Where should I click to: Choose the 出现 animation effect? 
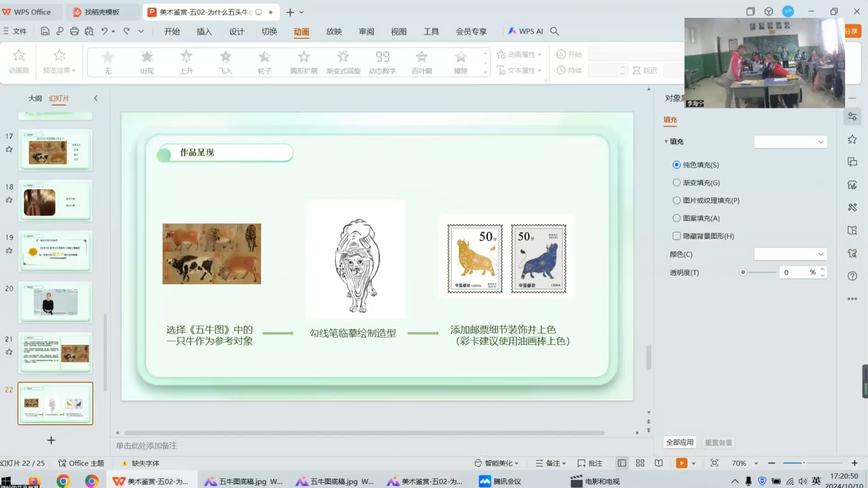[147, 62]
